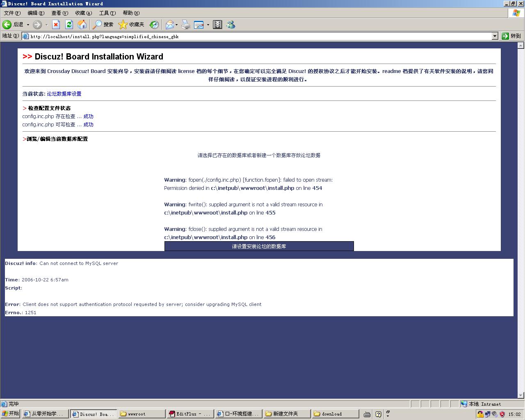Switch to 口-环境搭建 taskbar window
525x420 pixels.
coord(239,414)
